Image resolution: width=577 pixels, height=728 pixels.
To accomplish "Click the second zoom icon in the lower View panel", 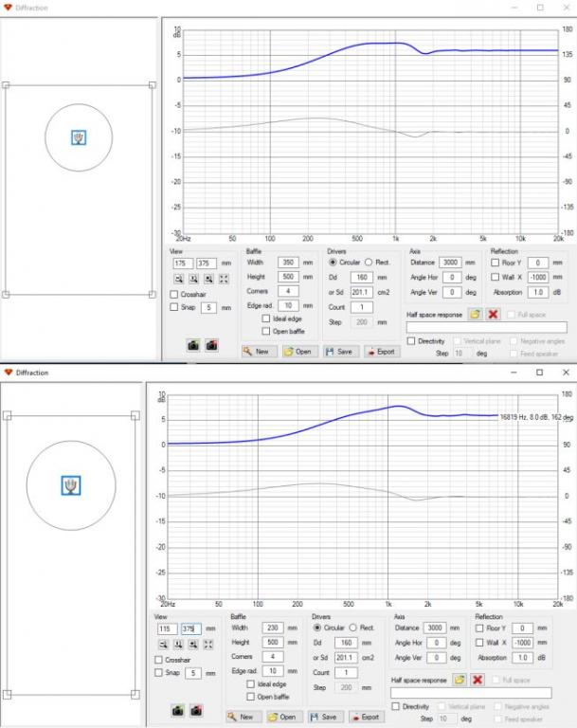I will pos(178,645).
